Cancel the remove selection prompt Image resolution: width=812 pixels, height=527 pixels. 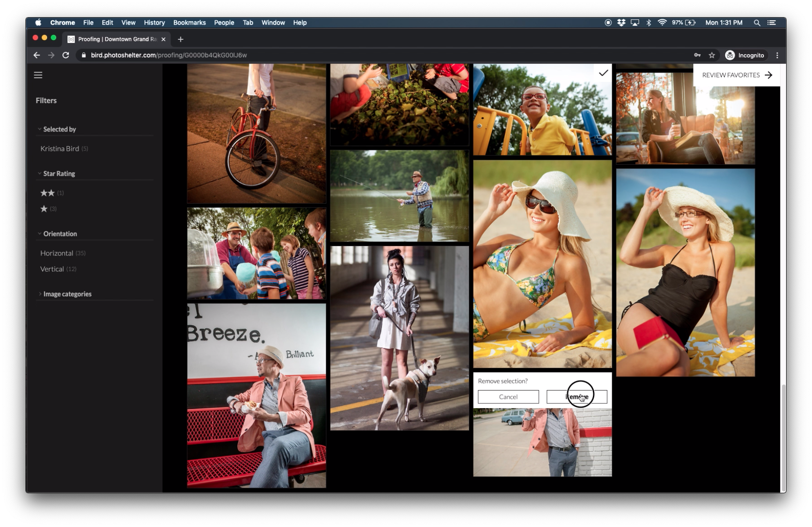point(508,397)
